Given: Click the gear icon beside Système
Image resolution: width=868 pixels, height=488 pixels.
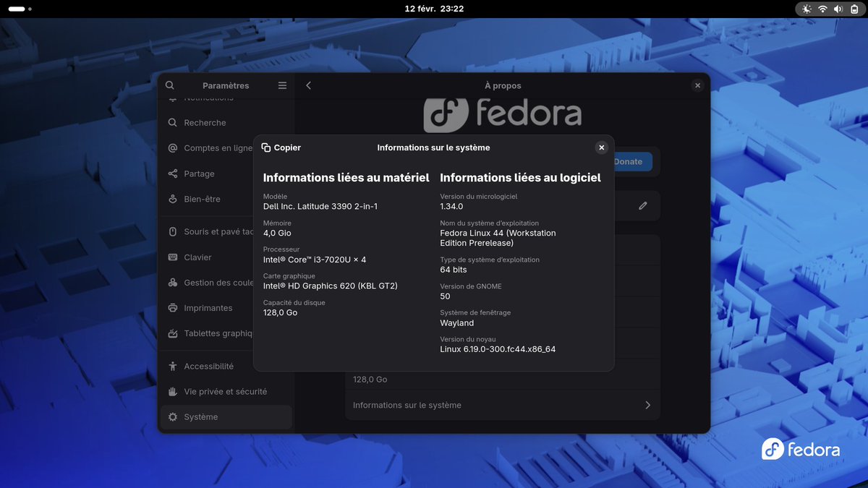Looking at the screenshot, I should [x=173, y=417].
